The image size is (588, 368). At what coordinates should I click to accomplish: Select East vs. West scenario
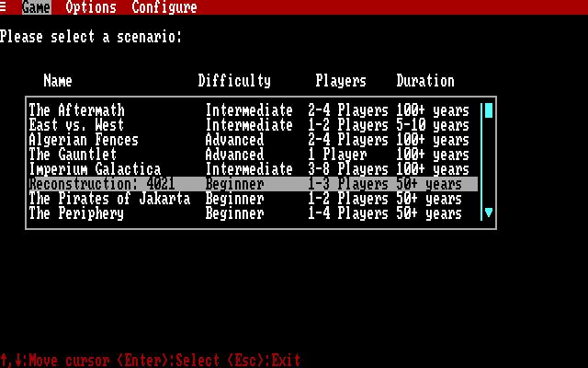pos(254,125)
